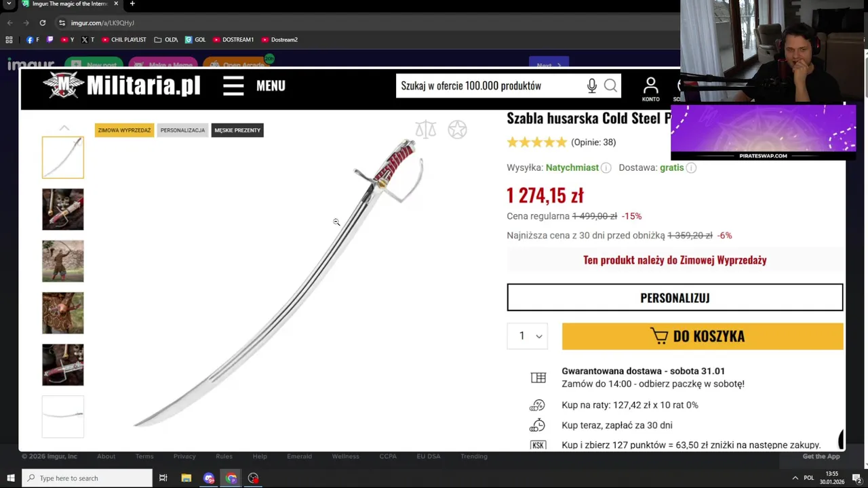
Task: Open the hamburger MENU icon
Action: point(233,86)
